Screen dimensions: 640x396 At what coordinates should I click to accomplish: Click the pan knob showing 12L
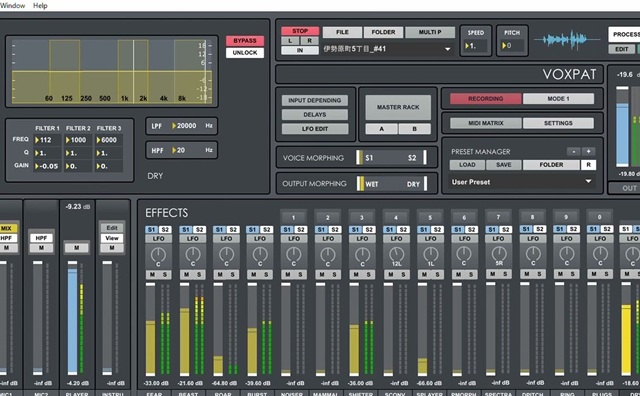point(396,256)
